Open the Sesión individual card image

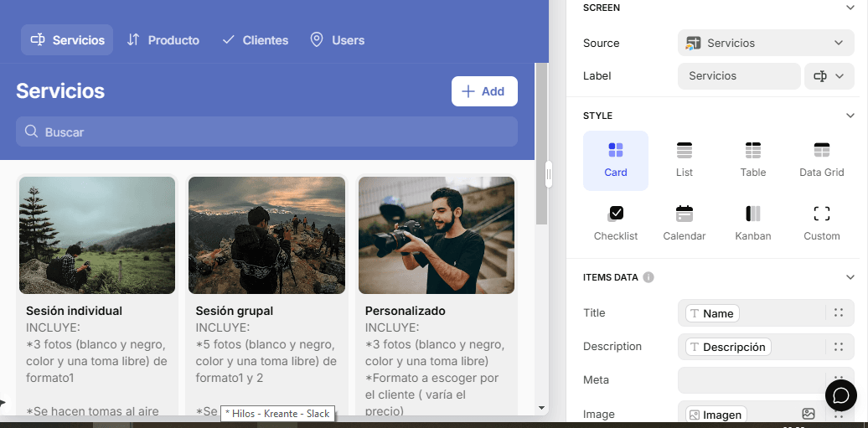pyautogui.click(x=97, y=235)
